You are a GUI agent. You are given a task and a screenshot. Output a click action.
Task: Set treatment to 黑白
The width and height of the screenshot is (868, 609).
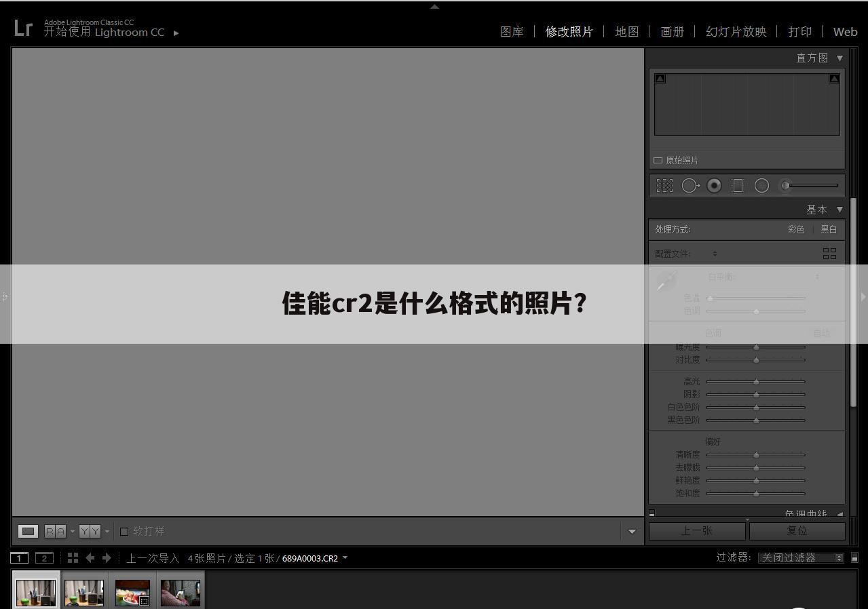829,229
